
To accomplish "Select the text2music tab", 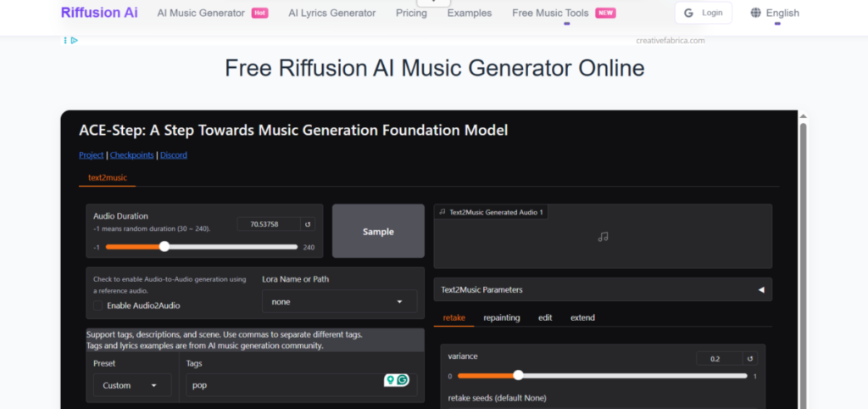I will click(108, 178).
